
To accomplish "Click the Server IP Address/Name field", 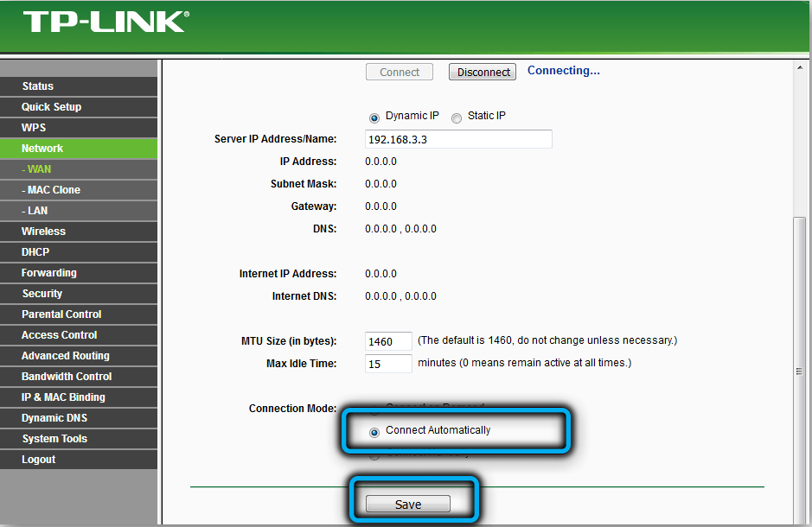I will 458,139.
